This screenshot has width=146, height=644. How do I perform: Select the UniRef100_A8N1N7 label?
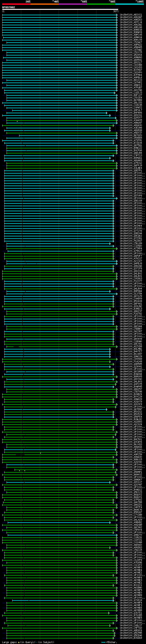pos(131,123)
